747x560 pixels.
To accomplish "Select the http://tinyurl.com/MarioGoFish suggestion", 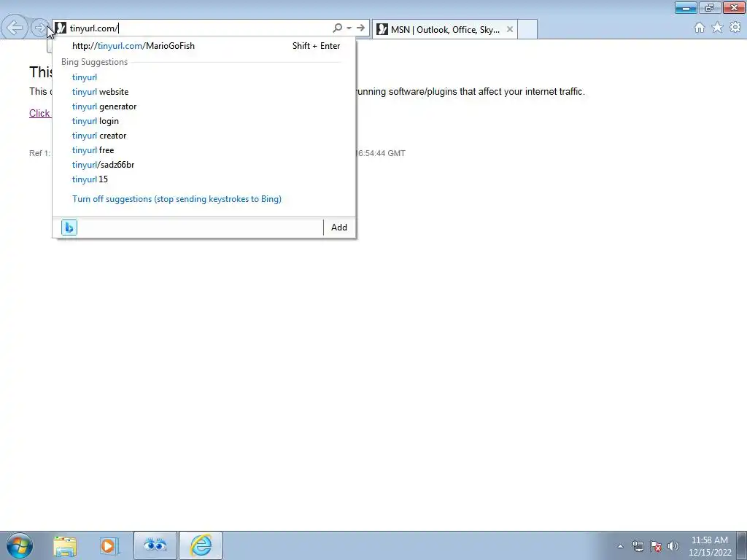I will 204,46.
